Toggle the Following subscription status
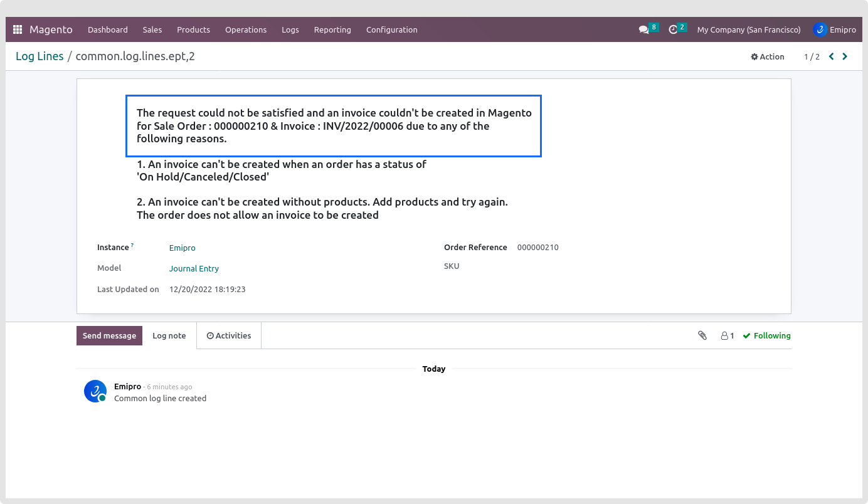 click(766, 335)
